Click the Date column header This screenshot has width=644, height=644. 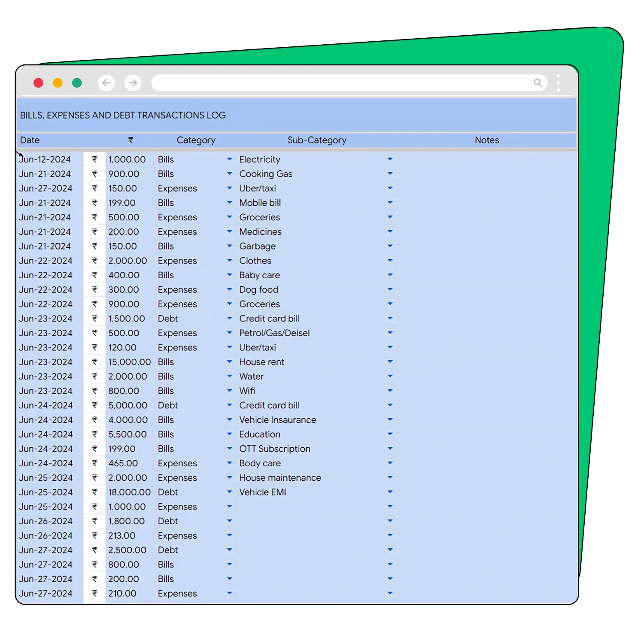pyautogui.click(x=30, y=140)
